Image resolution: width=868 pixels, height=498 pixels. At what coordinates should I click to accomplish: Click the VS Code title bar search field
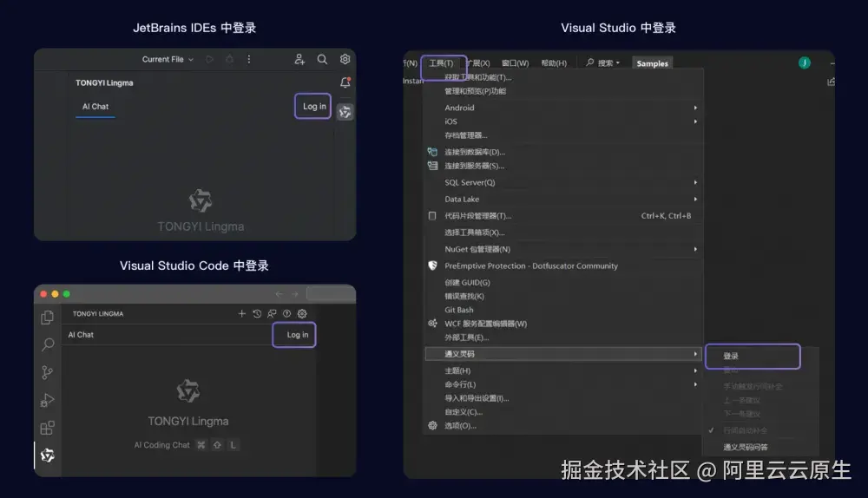tap(331, 294)
